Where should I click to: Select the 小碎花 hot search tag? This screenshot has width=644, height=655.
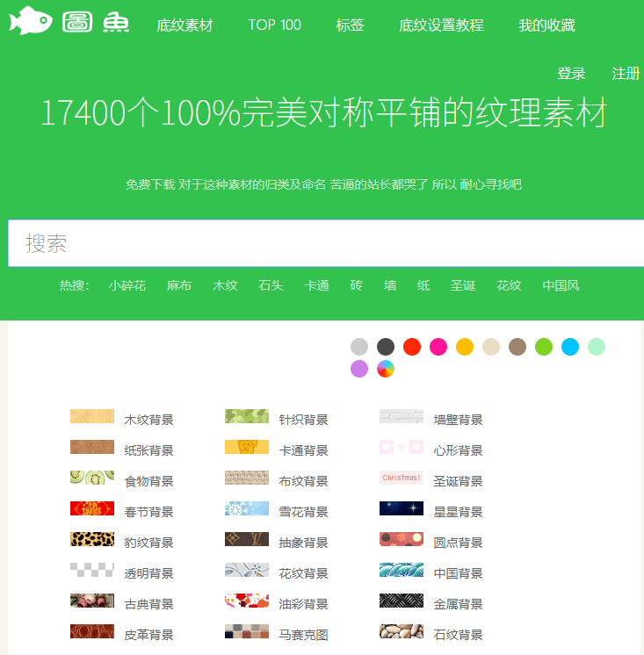click(127, 285)
